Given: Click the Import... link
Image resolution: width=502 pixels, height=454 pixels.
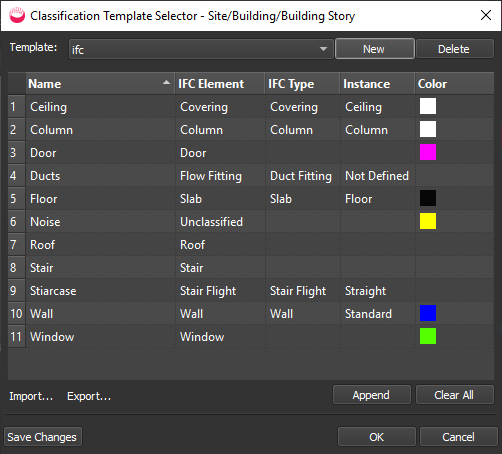Looking at the screenshot, I should [x=31, y=396].
